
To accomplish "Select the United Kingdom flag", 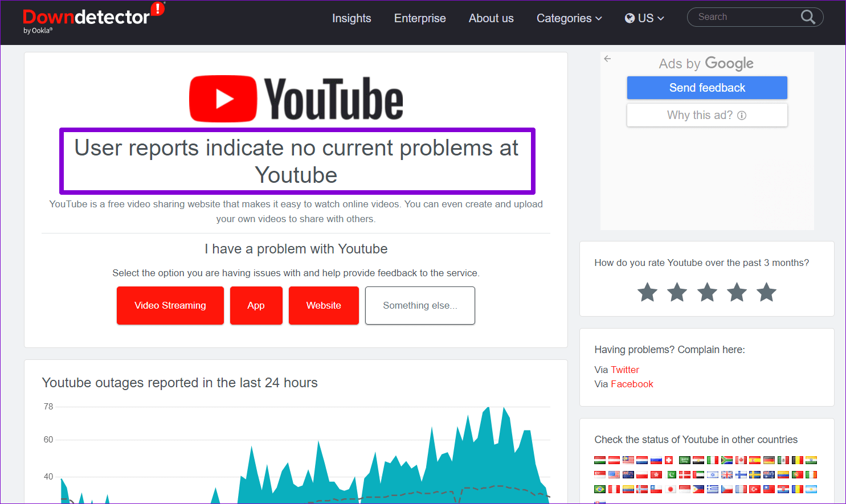I will 727,474.
